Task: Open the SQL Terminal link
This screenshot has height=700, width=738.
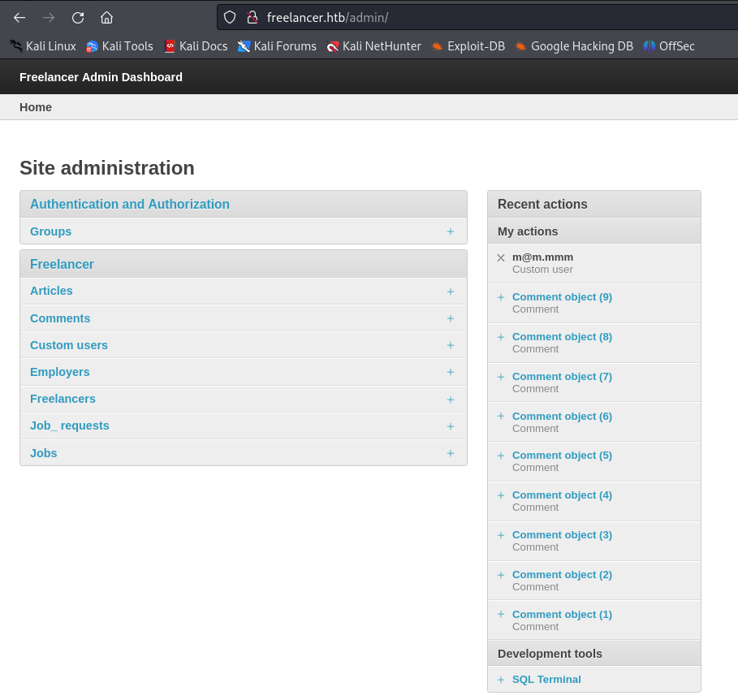Action: tap(546, 680)
